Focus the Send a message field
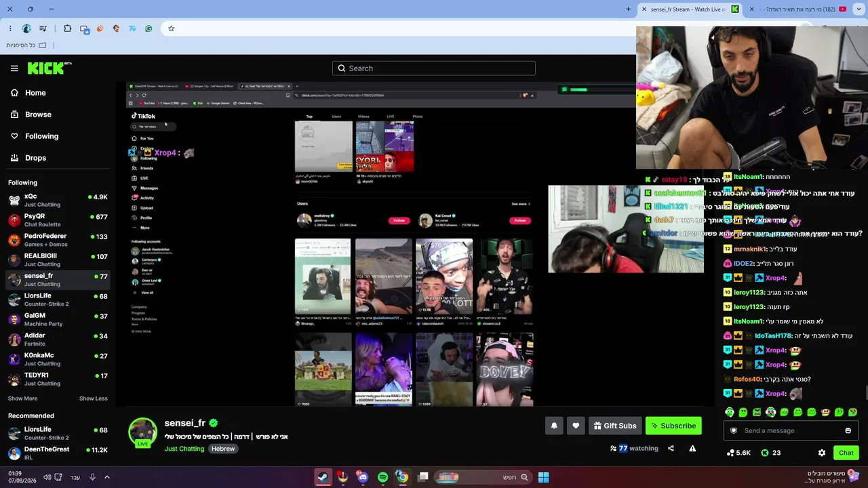Image resolution: width=868 pixels, height=488 pixels. (x=791, y=430)
